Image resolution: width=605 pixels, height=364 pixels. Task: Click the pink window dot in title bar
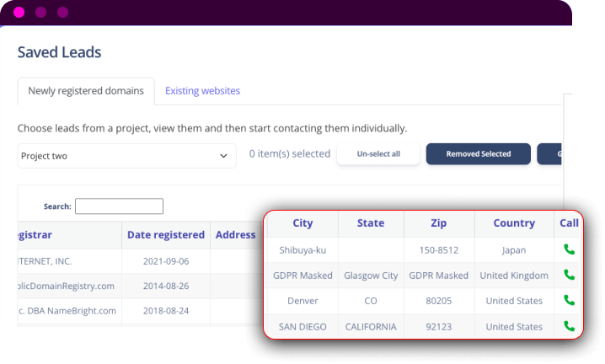(19, 13)
